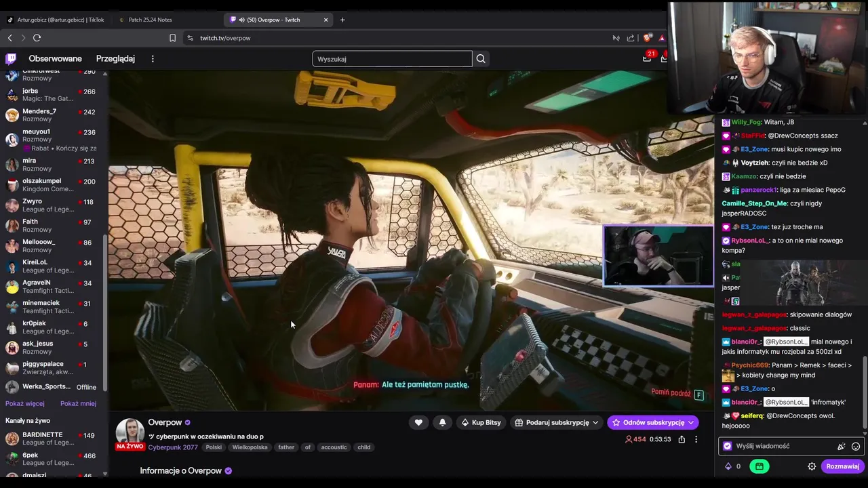
Task: Click the Wielkopolska tag
Action: click(x=250, y=447)
